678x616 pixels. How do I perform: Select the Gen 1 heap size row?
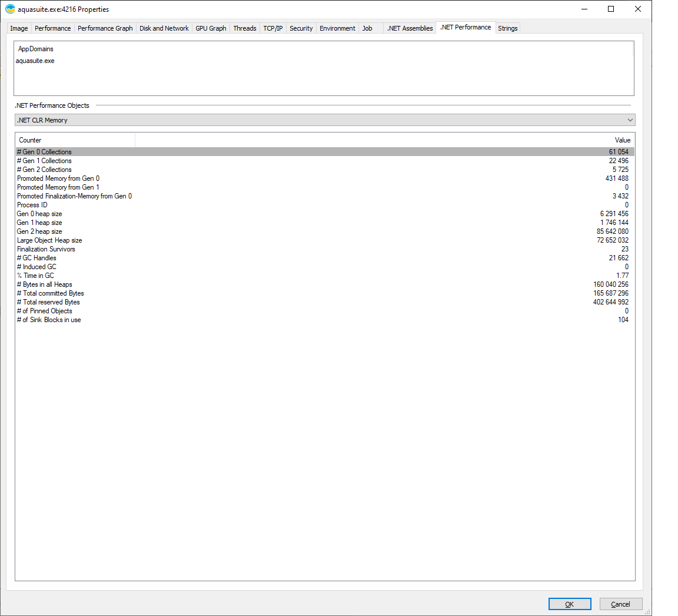[x=325, y=223]
